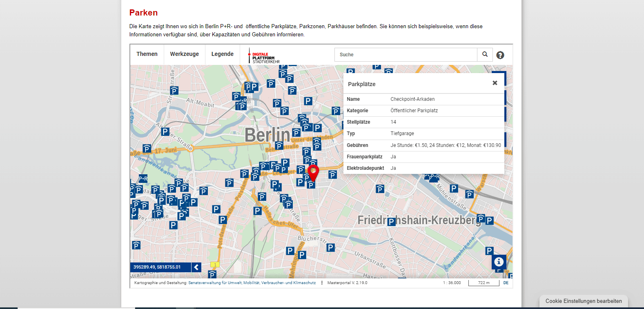Click the 1:36.000 map scale indicator
Viewport: 644px width, 309px height.
(x=452, y=283)
